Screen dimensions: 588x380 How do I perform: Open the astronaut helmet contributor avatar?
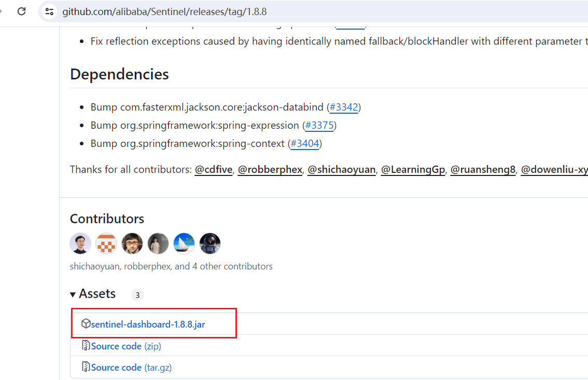pos(210,243)
